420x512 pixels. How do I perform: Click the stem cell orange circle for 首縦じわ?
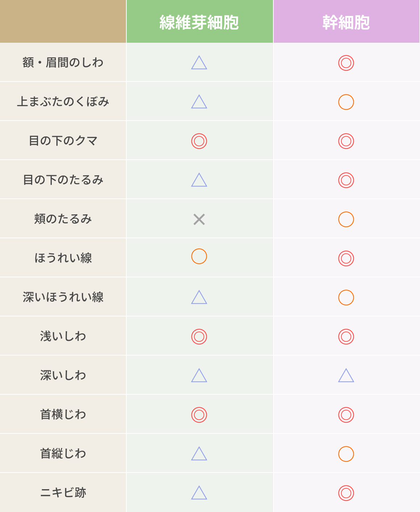346,454
